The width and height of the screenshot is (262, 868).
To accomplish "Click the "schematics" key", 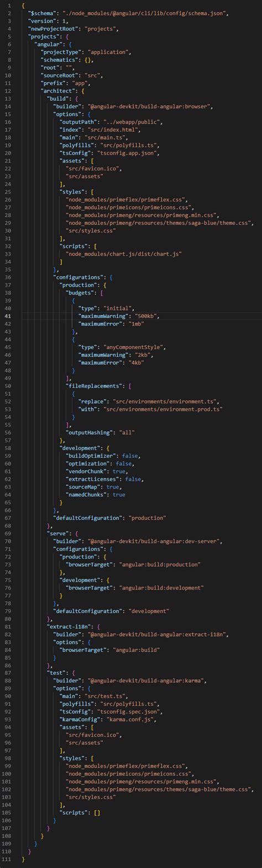I will point(60,60).
